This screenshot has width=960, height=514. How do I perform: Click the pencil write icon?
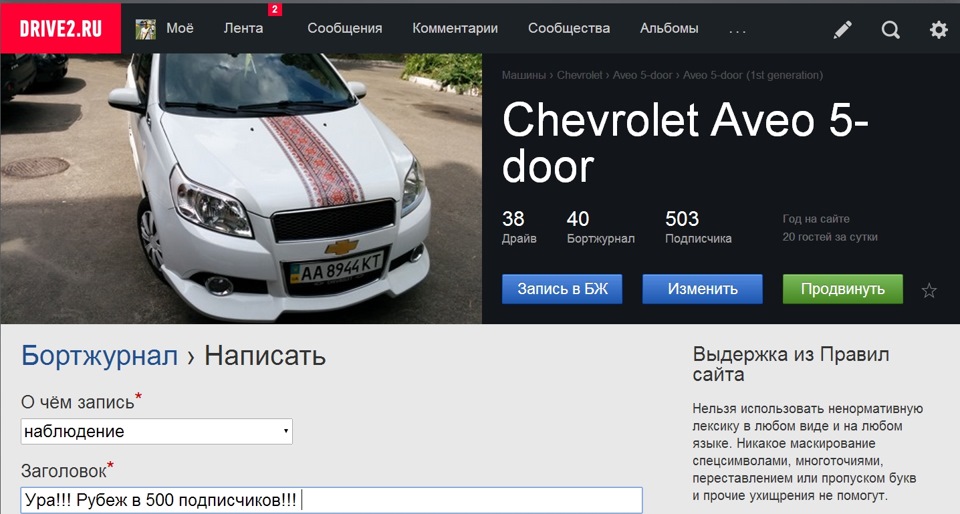pyautogui.click(x=842, y=29)
